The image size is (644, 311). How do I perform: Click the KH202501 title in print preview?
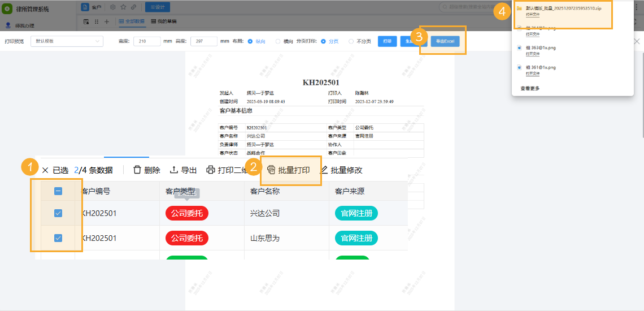(x=321, y=83)
